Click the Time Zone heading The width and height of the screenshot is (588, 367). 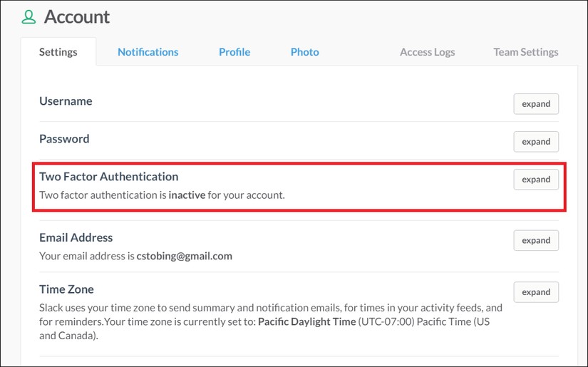tap(66, 289)
